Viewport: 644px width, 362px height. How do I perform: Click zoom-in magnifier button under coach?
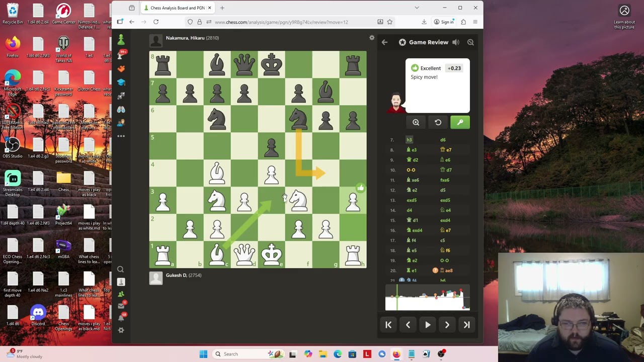click(416, 122)
